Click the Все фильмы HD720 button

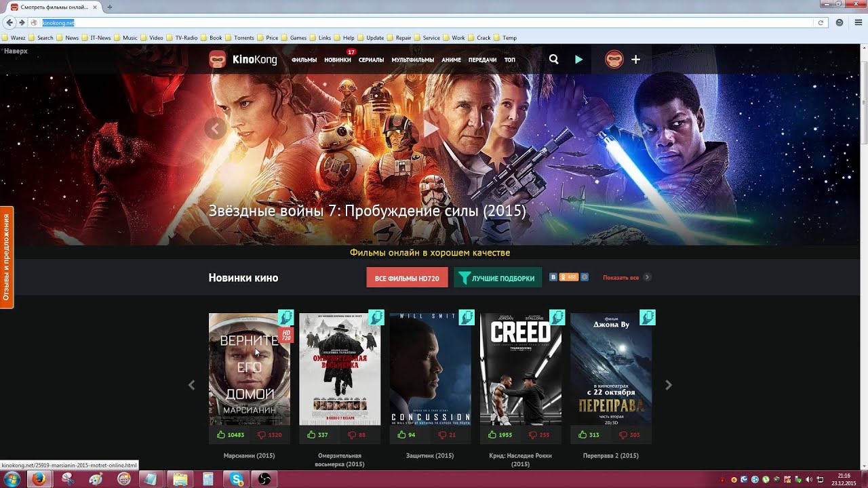pyautogui.click(x=407, y=278)
